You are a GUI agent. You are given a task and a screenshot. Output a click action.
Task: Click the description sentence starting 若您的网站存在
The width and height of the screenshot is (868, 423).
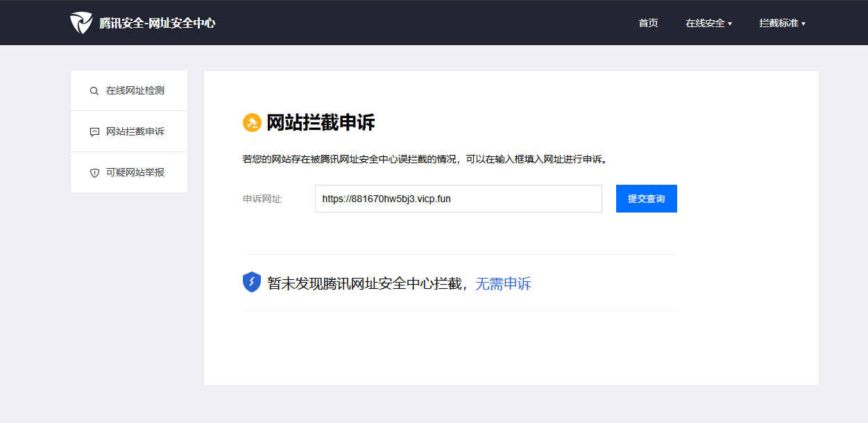[426, 159]
